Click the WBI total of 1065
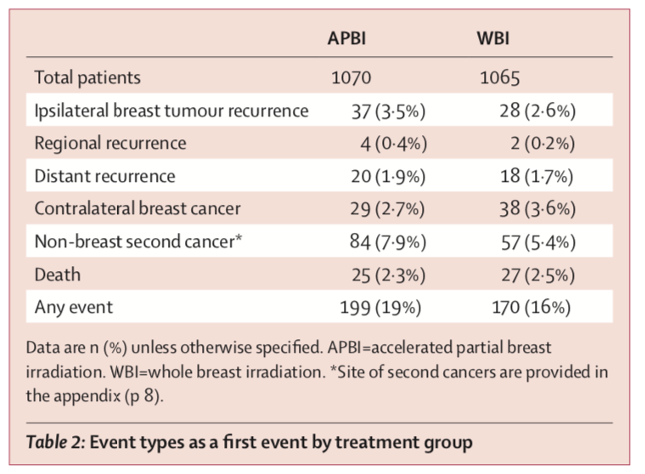The width and height of the screenshot is (645, 474). click(498, 77)
